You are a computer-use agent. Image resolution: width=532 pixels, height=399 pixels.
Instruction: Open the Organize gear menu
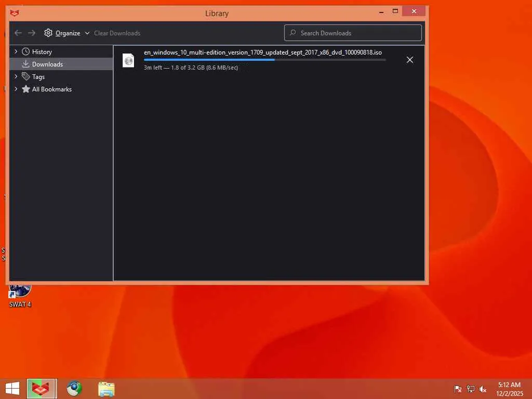(67, 33)
